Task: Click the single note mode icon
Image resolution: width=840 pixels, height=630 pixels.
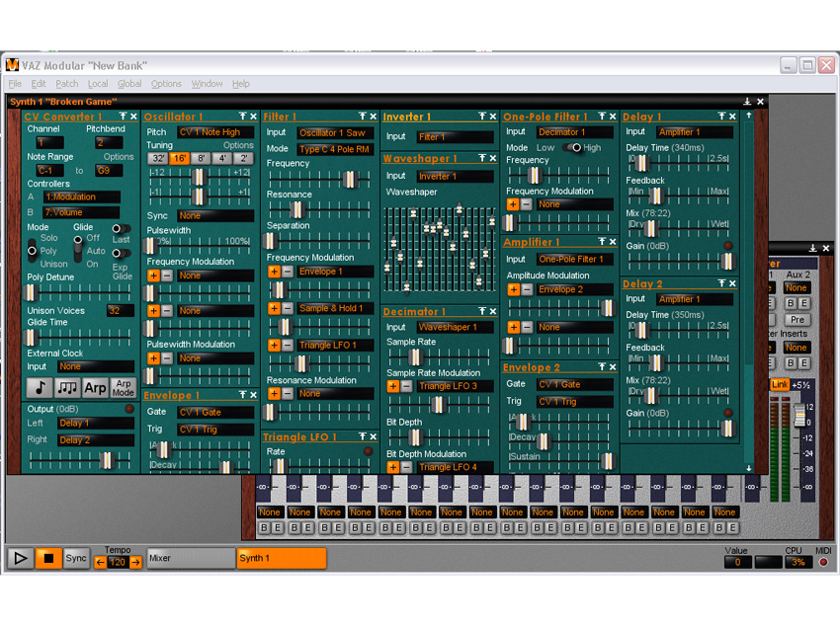Action: [x=39, y=388]
